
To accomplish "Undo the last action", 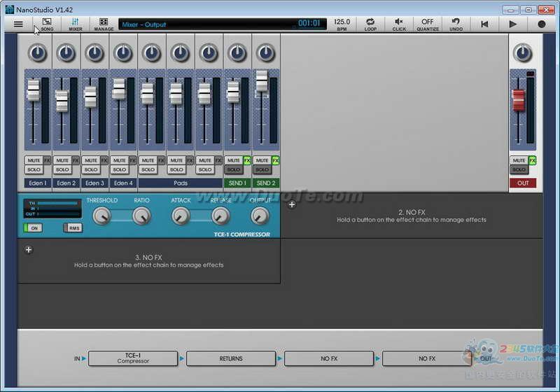I will [x=456, y=24].
